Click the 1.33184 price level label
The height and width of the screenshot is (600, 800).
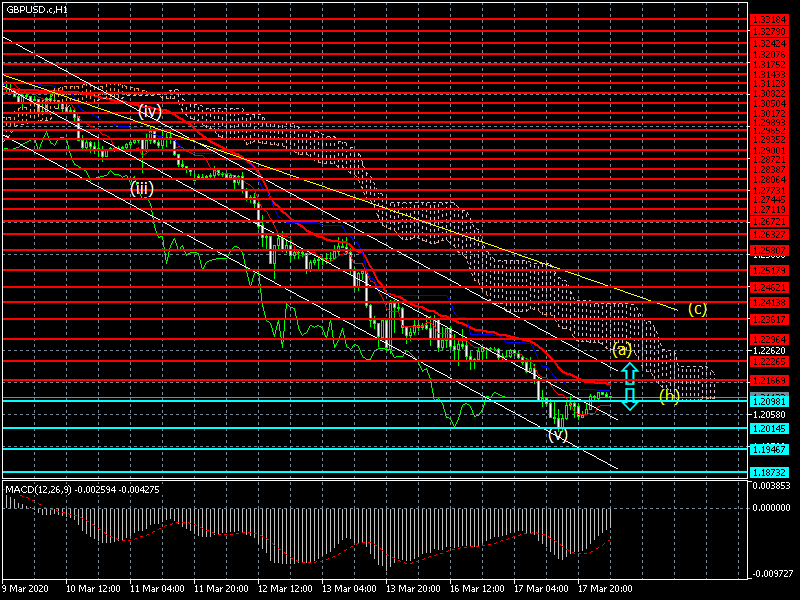769,20
